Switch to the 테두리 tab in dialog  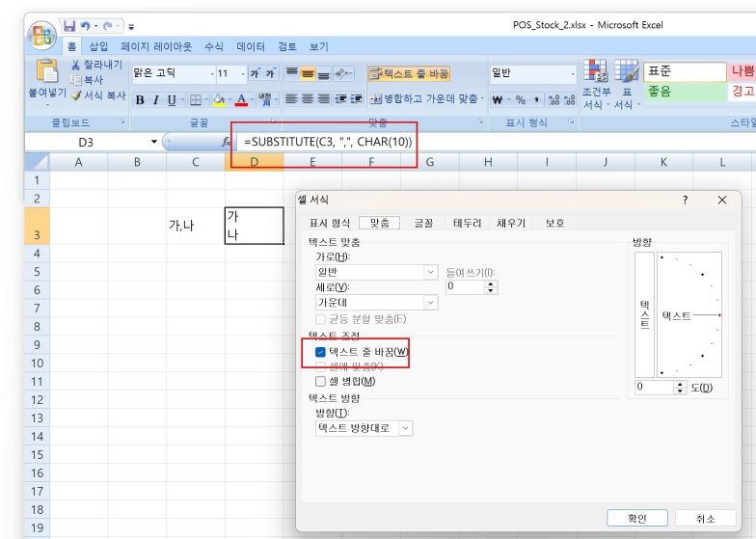pyautogui.click(x=467, y=223)
